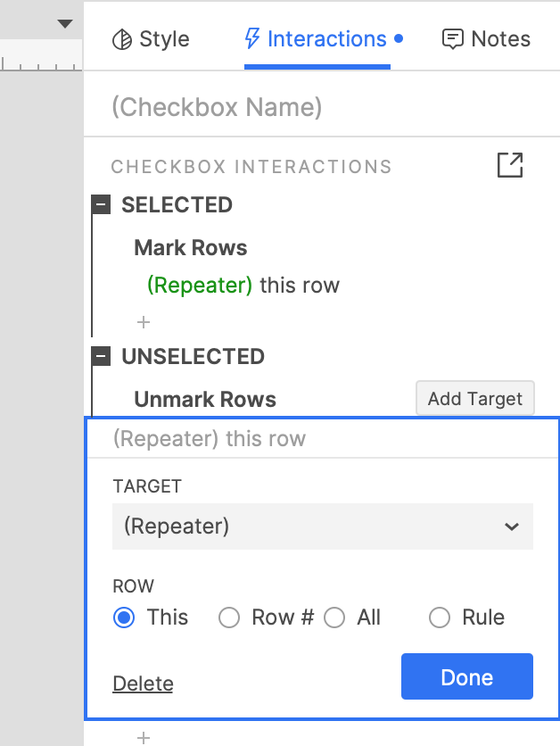Open interactions editor in popout window
The image size is (560, 746).
tap(510, 165)
